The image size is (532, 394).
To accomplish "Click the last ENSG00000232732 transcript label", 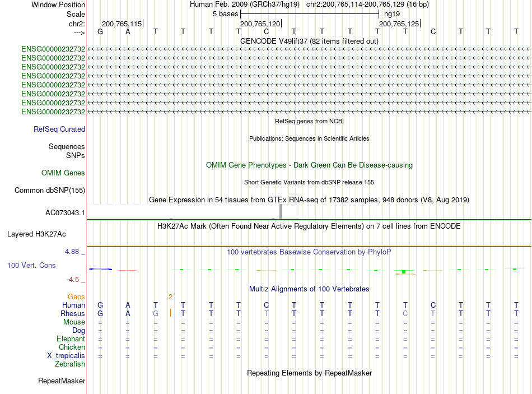I will point(53,112).
